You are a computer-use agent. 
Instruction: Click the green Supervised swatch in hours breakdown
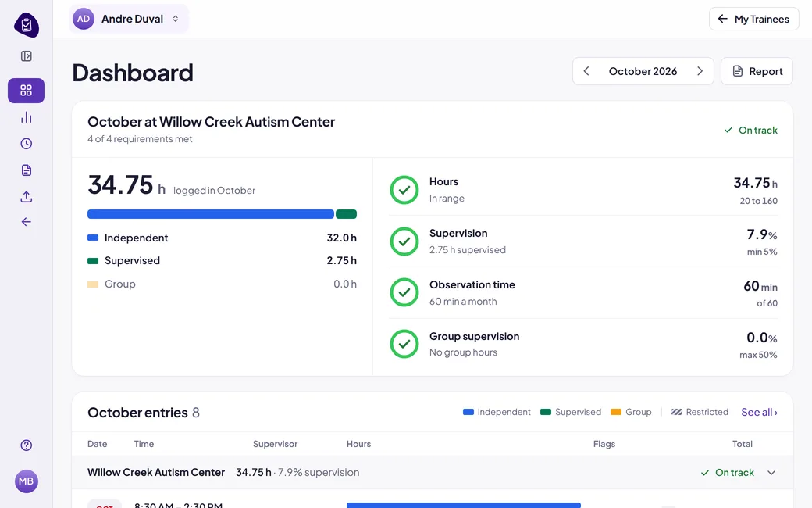coord(93,261)
